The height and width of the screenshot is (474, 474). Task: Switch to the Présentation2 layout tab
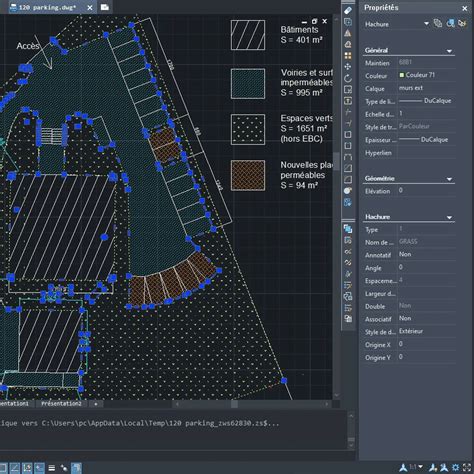(x=61, y=404)
